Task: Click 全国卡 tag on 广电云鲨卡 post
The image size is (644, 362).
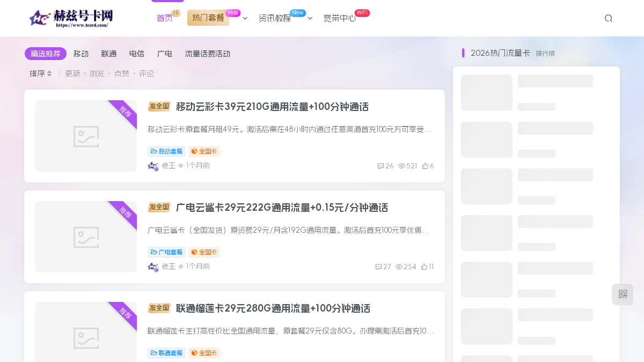Action: click(204, 252)
